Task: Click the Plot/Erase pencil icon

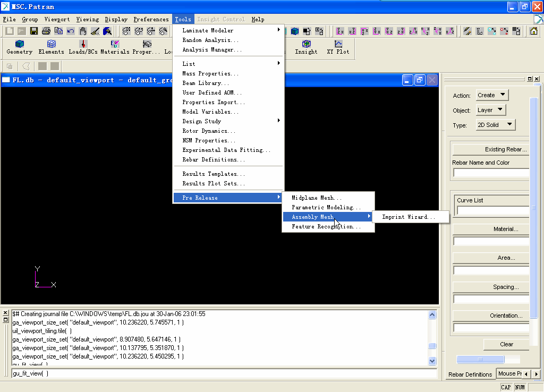Action: click(x=467, y=31)
